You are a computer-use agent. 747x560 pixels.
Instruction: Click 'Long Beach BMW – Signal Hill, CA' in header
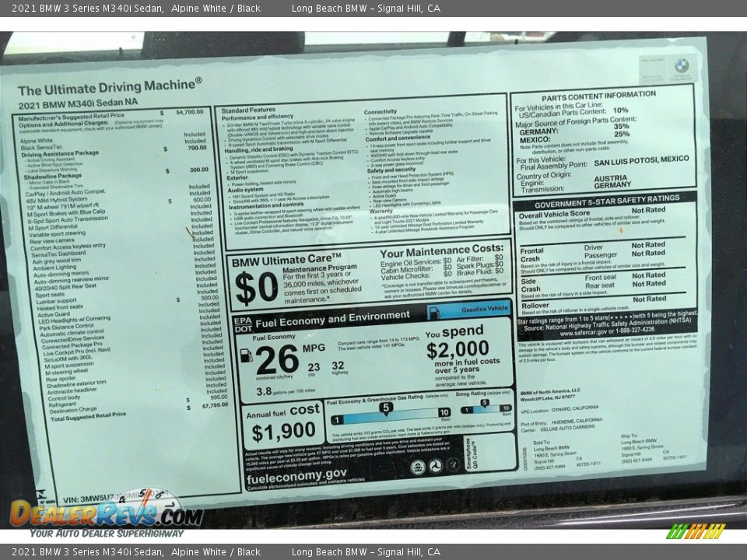coord(366,9)
